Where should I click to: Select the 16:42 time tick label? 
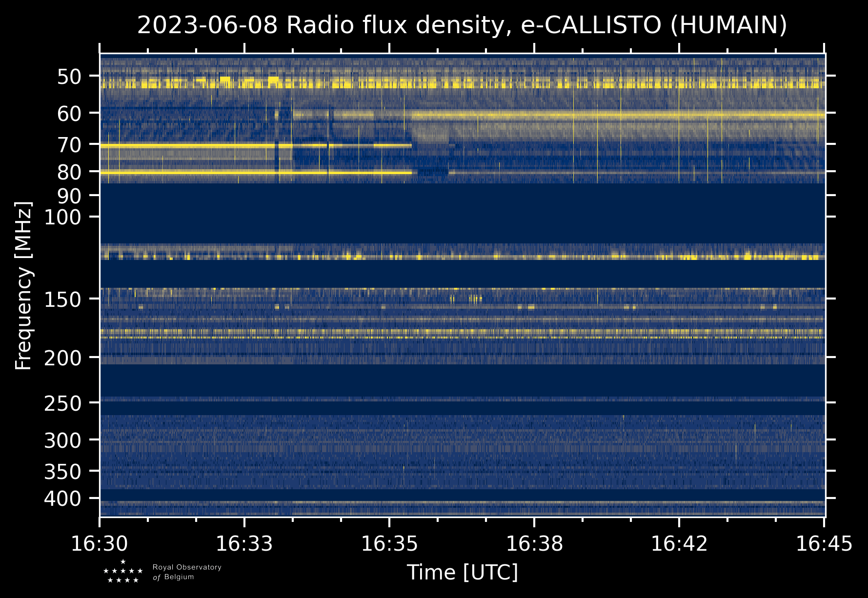[679, 544]
